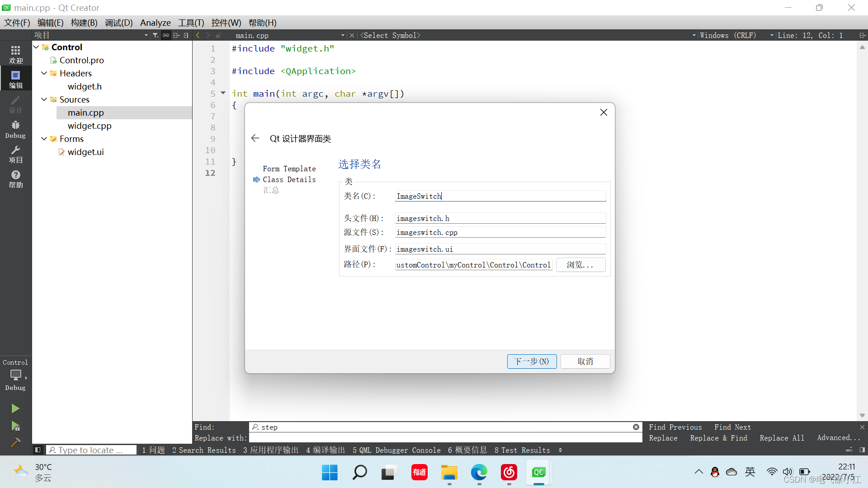Screen dimensions: 868x488
Task: Close the main.cpp document tab
Action: pos(352,35)
